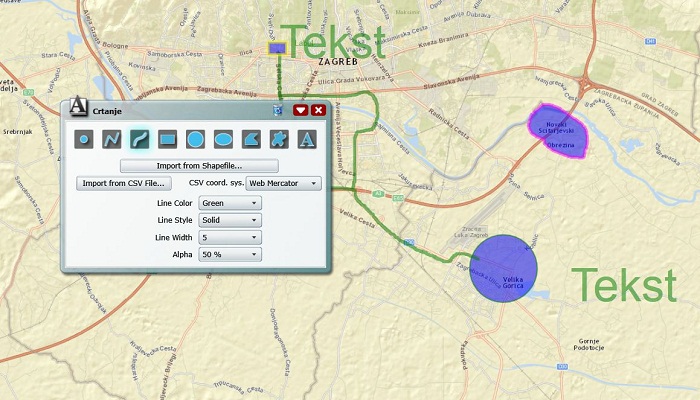Open the Alpha transparency dropdown
This screenshot has width=700, height=400.
[x=230, y=254]
